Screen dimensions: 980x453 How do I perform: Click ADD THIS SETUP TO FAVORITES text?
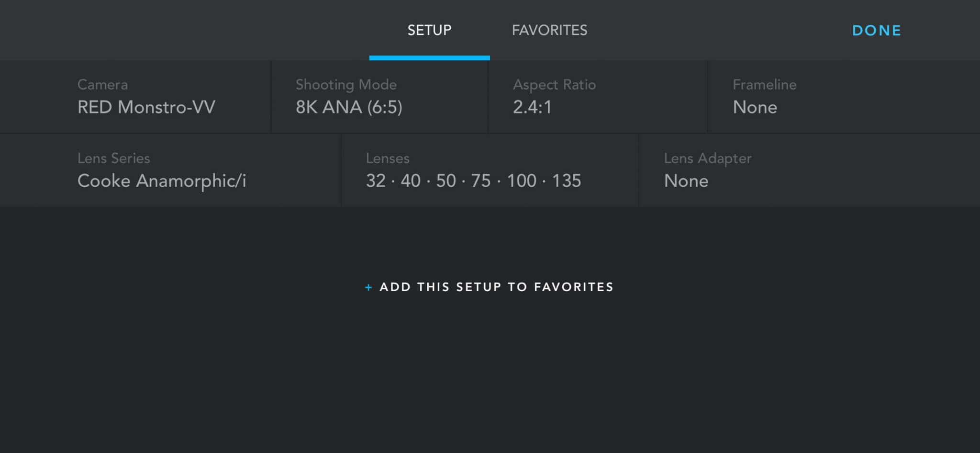tap(496, 287)
